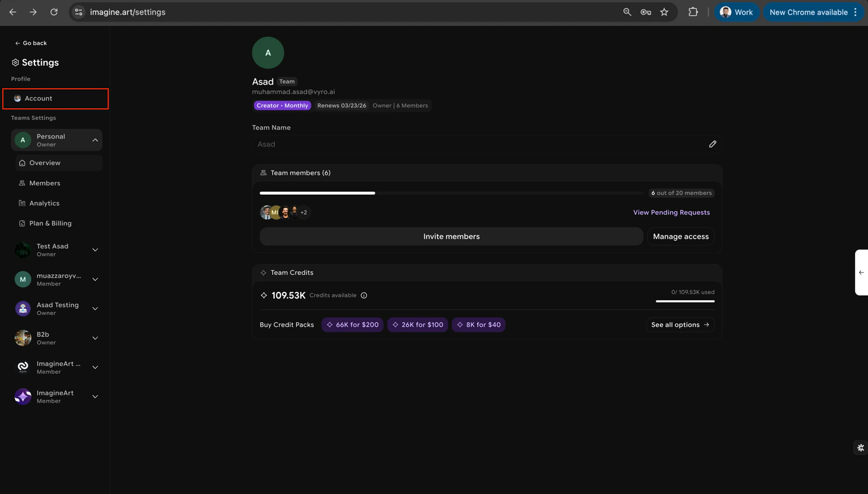
Task: Click the +2 more members avatar
Action: 304,212
